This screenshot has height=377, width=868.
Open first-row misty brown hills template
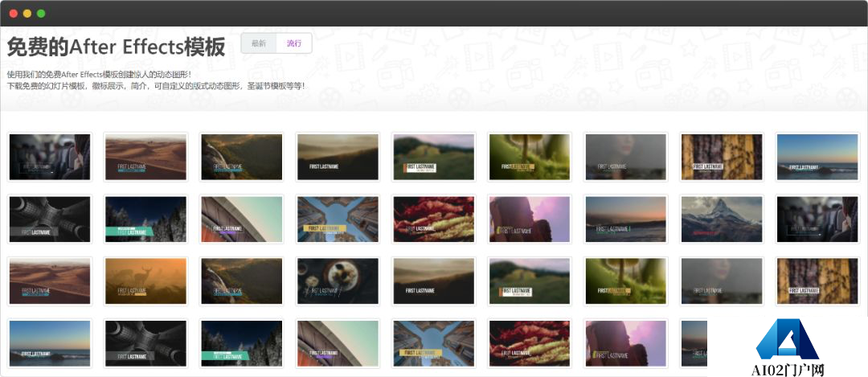pyautogui.click(x=338, y=157)
